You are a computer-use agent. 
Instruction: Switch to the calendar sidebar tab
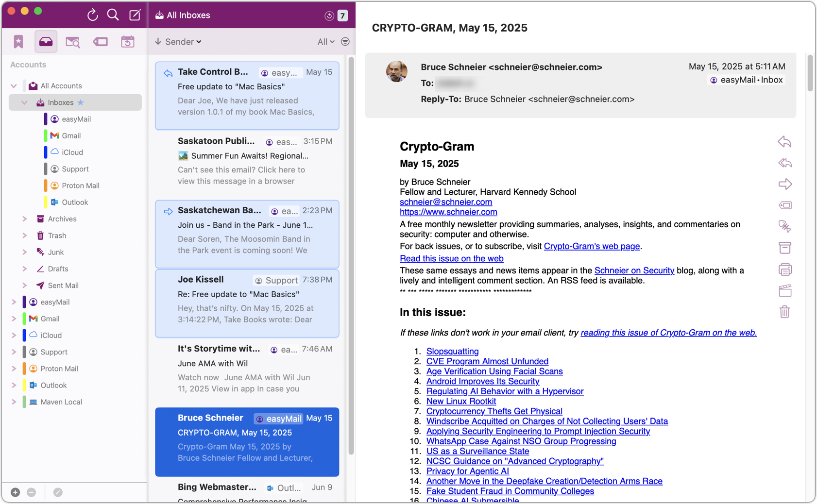coord(127,42)
